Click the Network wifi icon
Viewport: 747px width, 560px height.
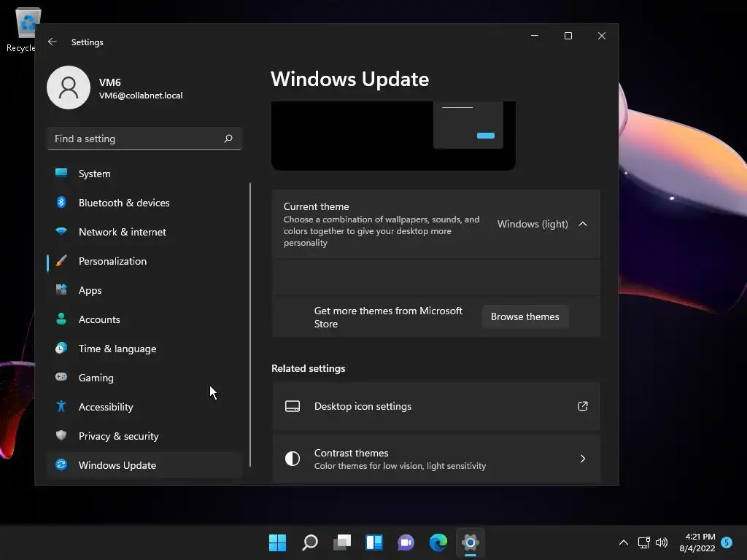tap(61, 232)
